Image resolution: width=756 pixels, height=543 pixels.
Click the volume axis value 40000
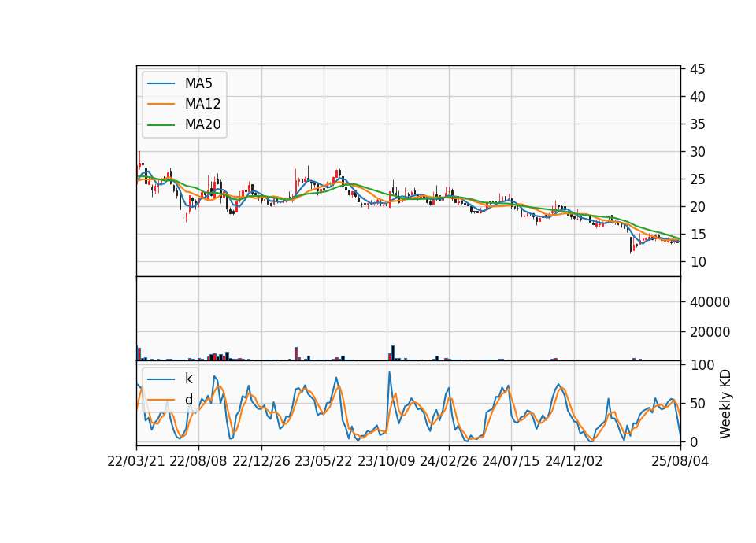click(x=710, y=302)
